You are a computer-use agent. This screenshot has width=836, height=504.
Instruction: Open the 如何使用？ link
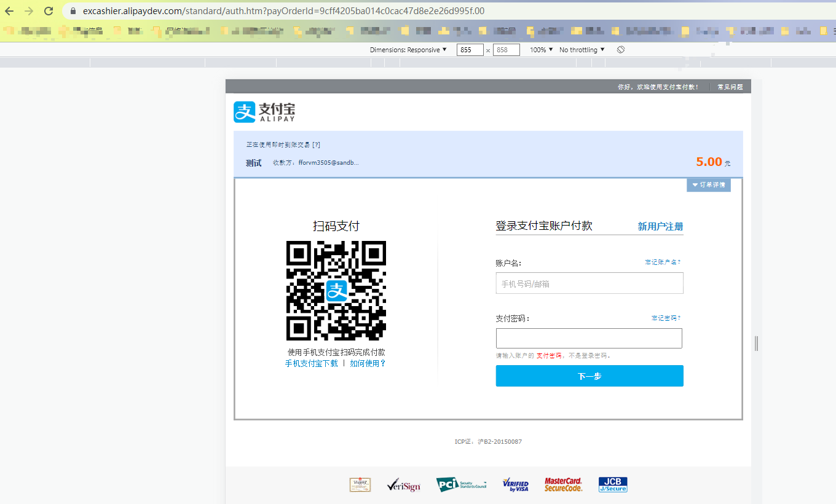tap(368, 364)
